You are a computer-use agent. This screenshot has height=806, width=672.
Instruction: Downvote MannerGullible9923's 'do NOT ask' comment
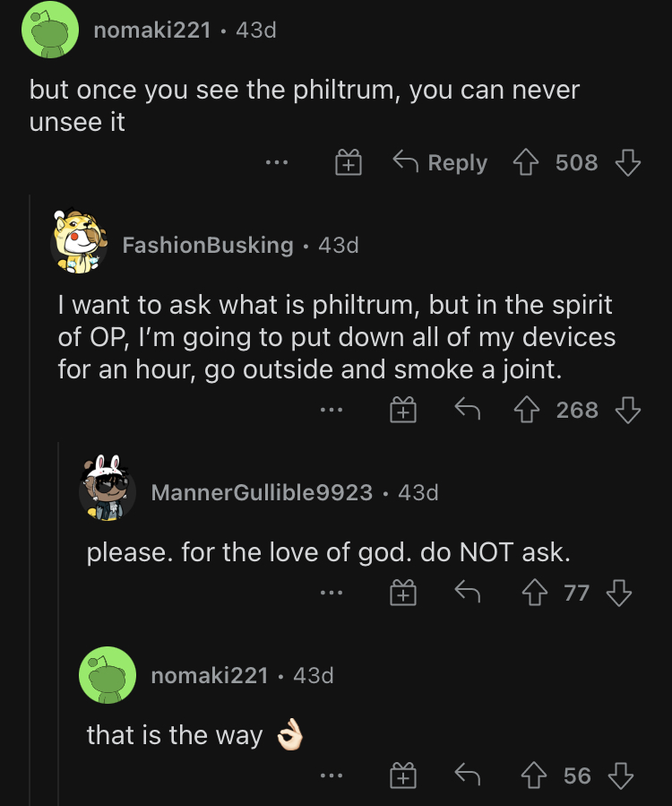(x=619, y=593)
